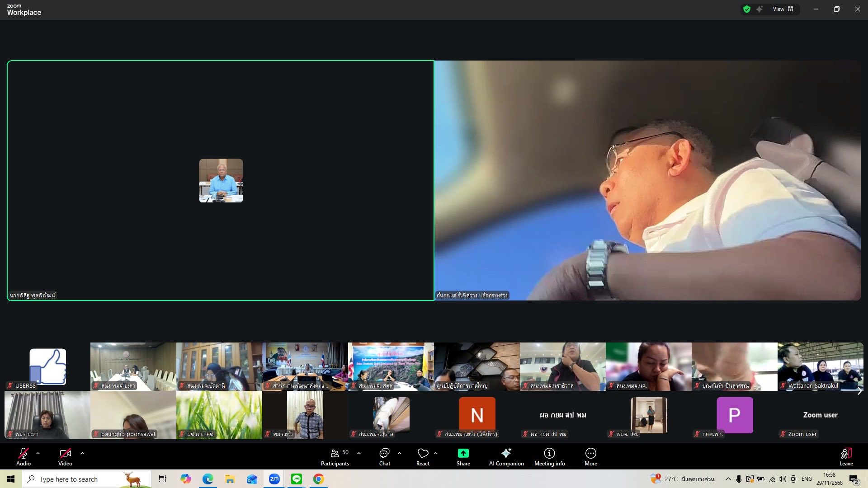Open the Chat panel
This screenshot has height=488, width=868.
click(x=384, y=456)
